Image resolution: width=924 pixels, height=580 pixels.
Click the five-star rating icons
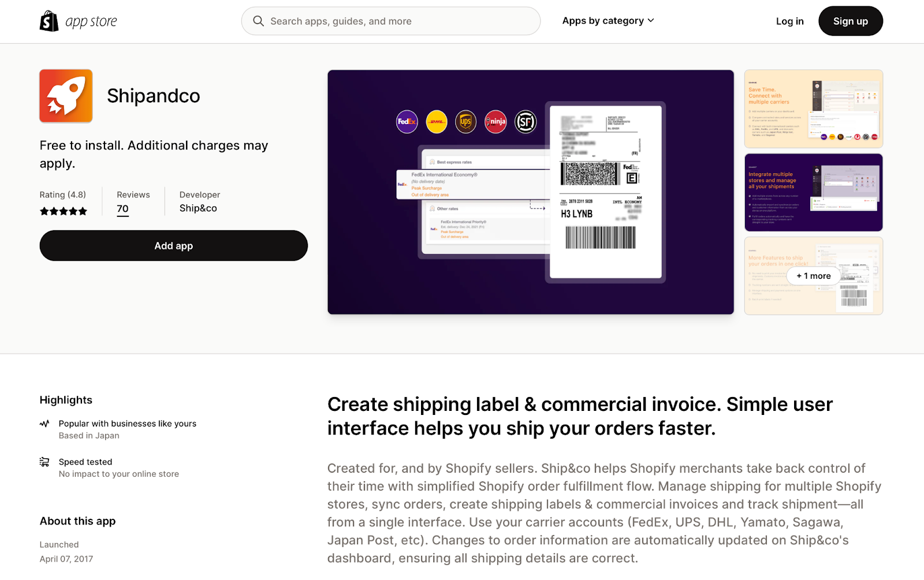tap(64, 211)
